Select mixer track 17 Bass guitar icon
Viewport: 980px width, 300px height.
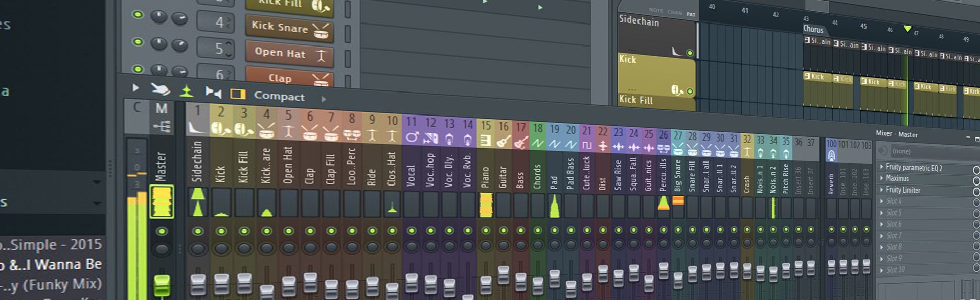[521, 142]
